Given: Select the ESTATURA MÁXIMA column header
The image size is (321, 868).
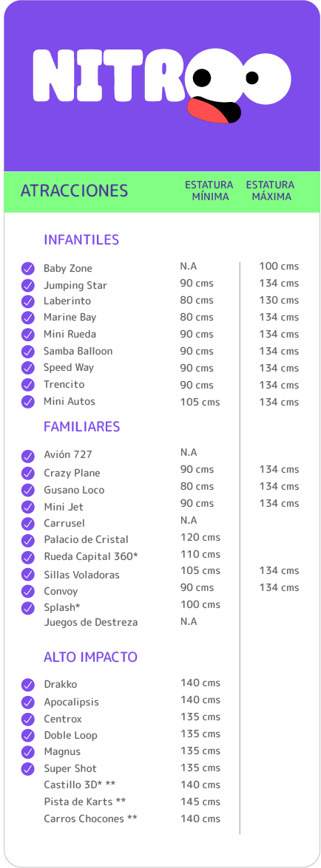Looking at the screenshot, I should pos(271,191).
